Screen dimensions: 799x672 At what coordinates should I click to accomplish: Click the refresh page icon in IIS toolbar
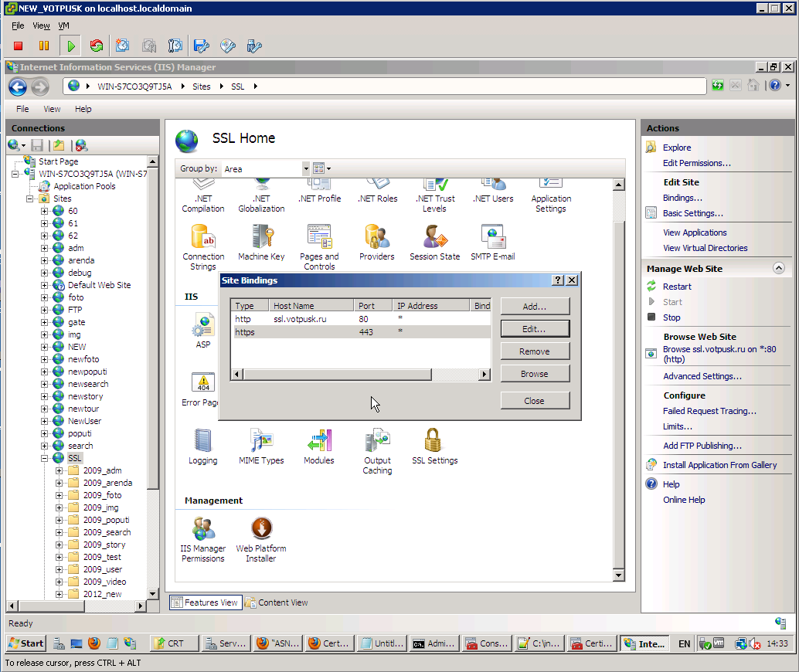coord(717,86)
